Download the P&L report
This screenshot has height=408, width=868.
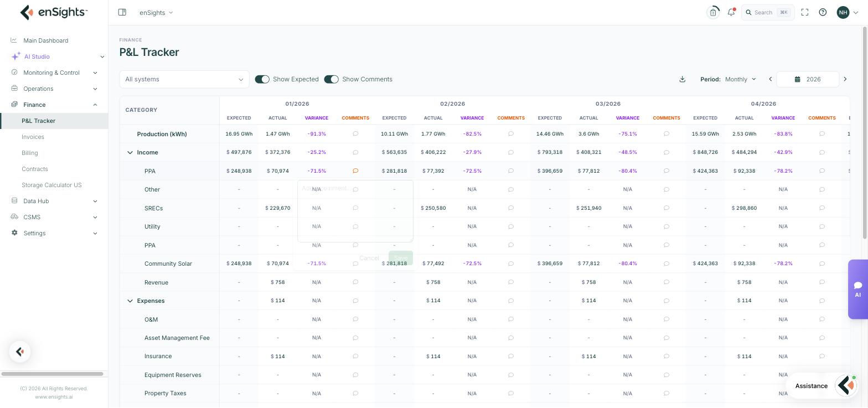(683, 79)
